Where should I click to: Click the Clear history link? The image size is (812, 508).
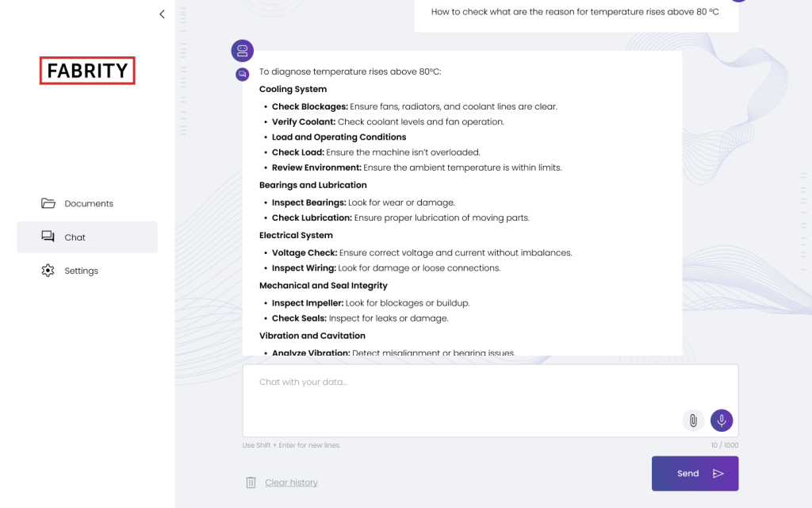click(291, 482)
